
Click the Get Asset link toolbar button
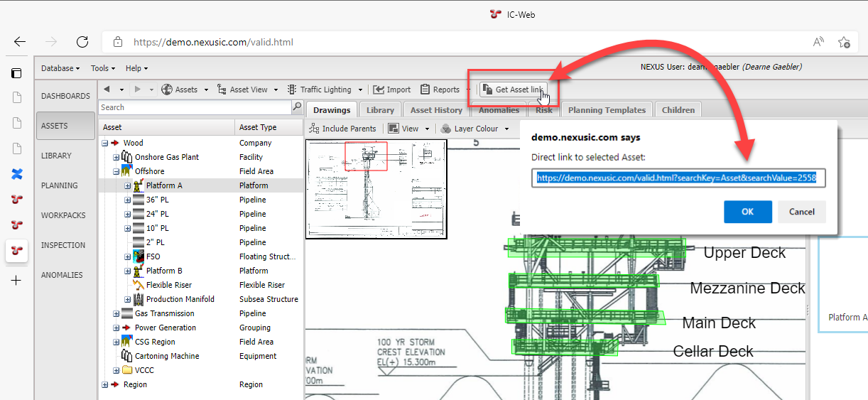(513, 90)
